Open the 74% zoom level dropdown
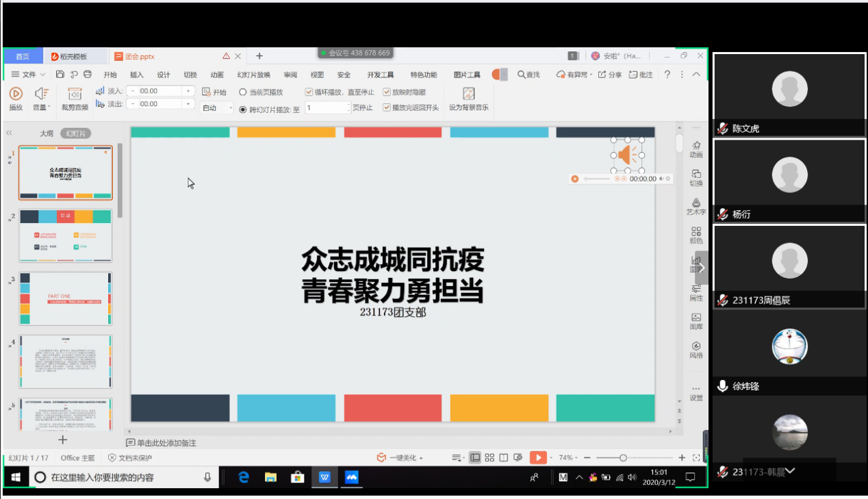This screenshot has height=499, width=868. pos(569,457)
